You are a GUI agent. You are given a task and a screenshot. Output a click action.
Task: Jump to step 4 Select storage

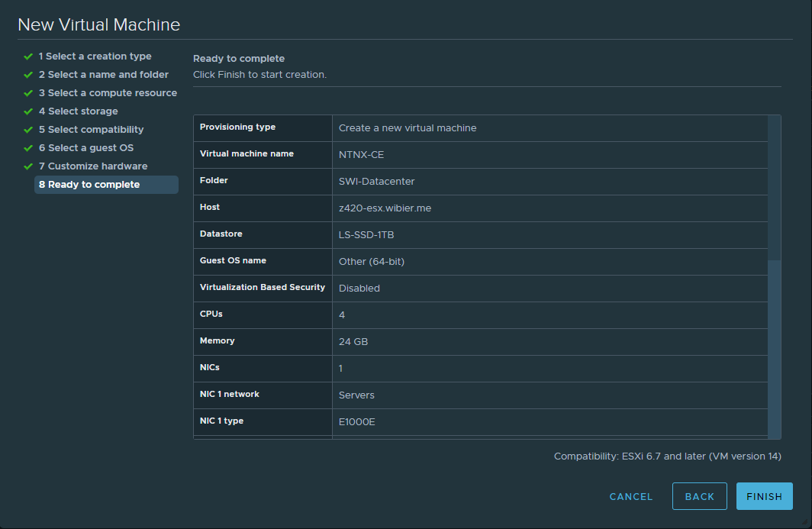[x=78, y=111]
